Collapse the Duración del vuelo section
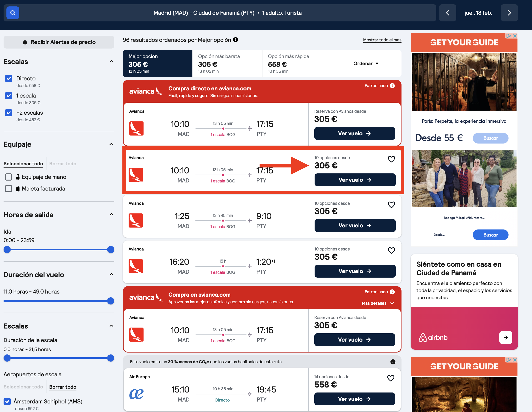This screenshot has height=412, width=532. tap(111, 275)
